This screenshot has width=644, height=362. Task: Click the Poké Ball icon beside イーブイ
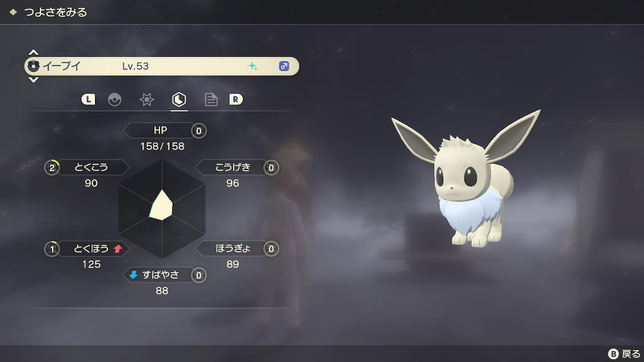[33, 66]
